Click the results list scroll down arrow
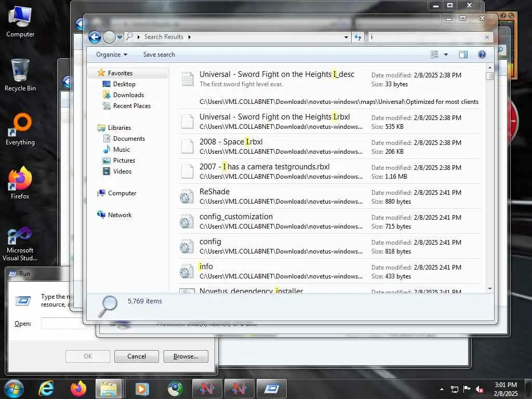Screen dimensions: 532x399 (489, 288)
